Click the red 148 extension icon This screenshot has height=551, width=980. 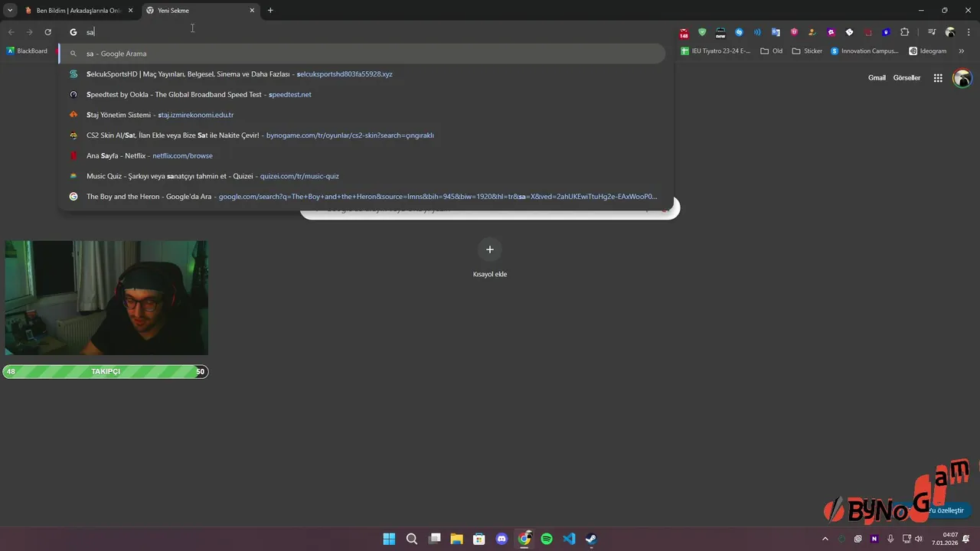coord(684,33)
